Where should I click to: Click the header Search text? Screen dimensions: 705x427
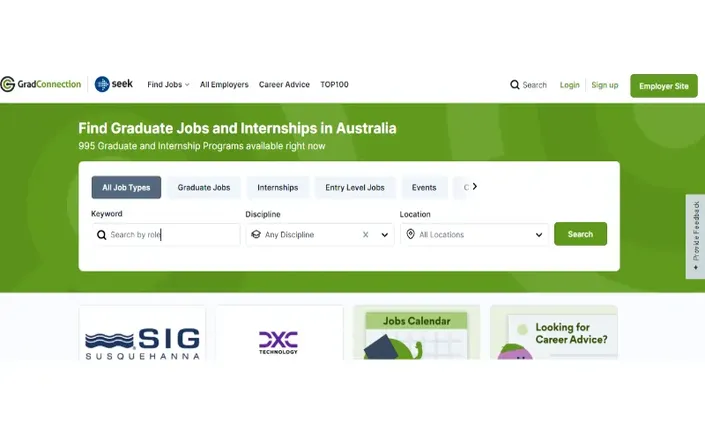pos(535,85)
